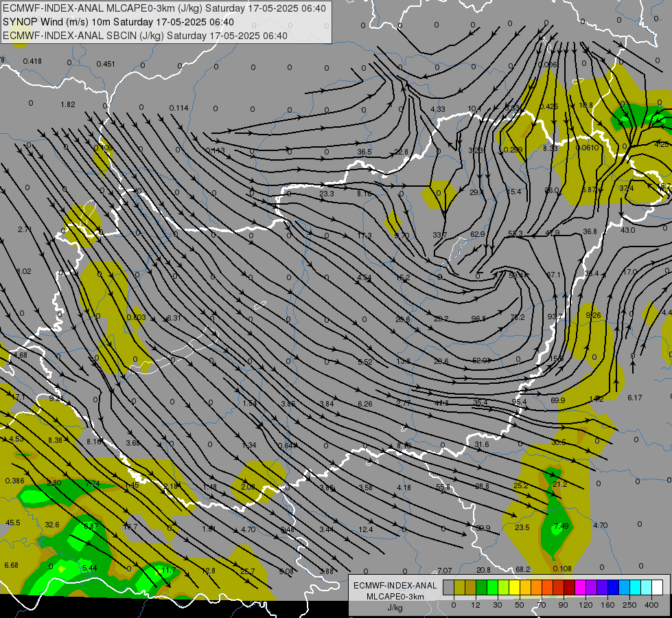Click the map value 68.2

tap(523, 569)
